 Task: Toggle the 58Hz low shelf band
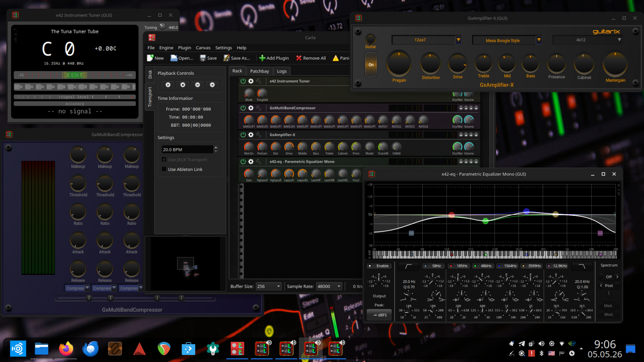point(433,266)
